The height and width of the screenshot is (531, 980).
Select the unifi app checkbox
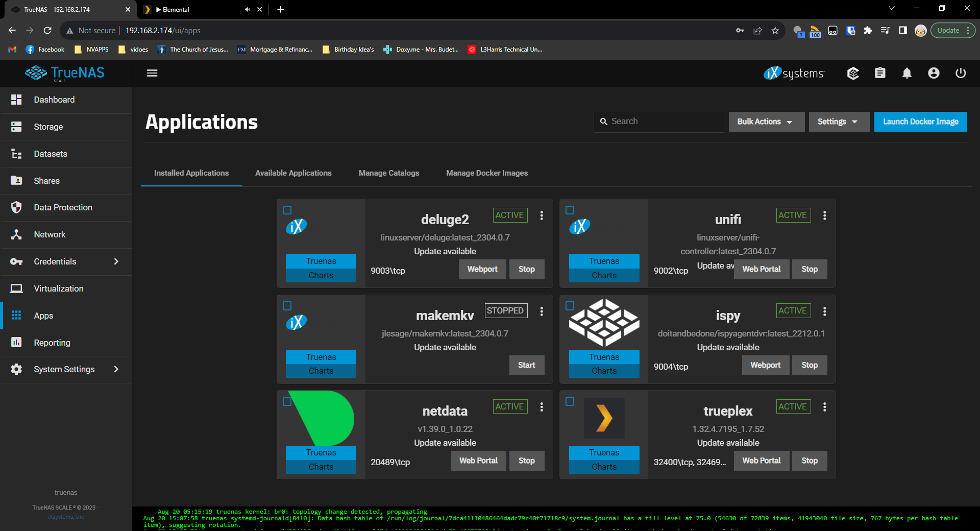pos(570,210)
